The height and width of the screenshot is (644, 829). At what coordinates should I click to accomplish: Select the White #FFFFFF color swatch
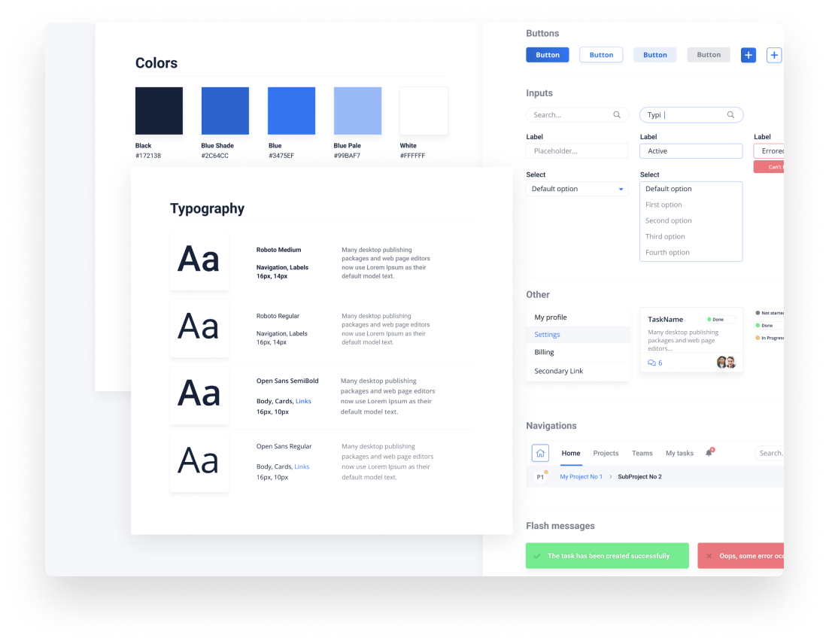point(424,111)
